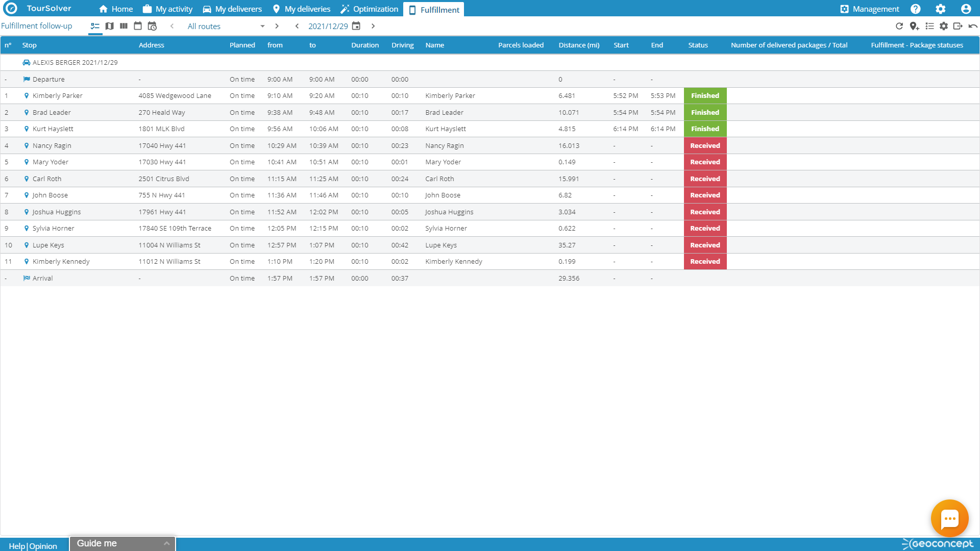Open the date picker next to 2021/12/29
This screenshot has height=551, width=980.
tap(356, 26)
